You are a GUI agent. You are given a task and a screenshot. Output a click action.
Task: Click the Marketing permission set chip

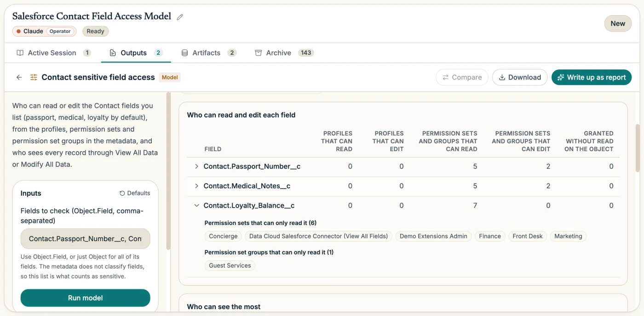(x=568, y=236)
